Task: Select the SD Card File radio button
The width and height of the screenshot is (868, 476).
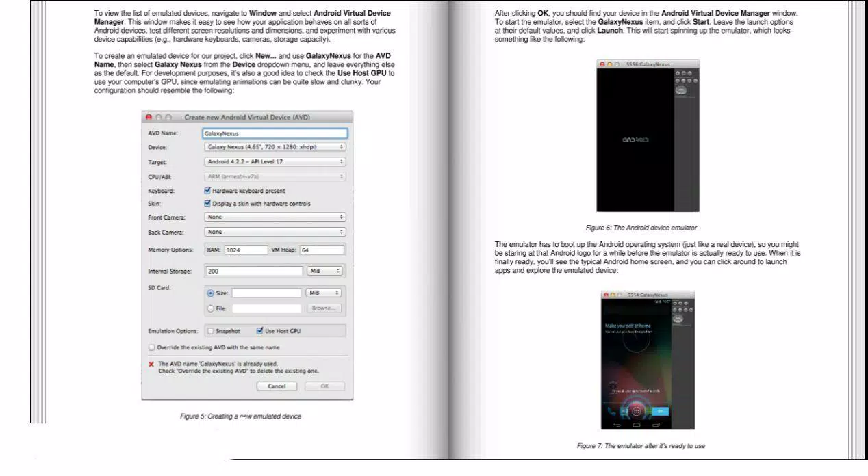Action: click(x=211, y=308)
